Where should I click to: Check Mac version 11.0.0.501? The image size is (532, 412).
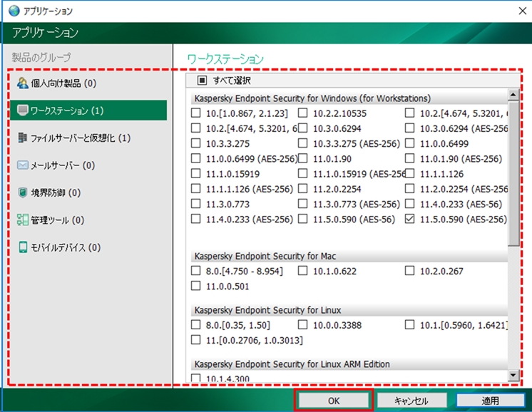[196, 286]
